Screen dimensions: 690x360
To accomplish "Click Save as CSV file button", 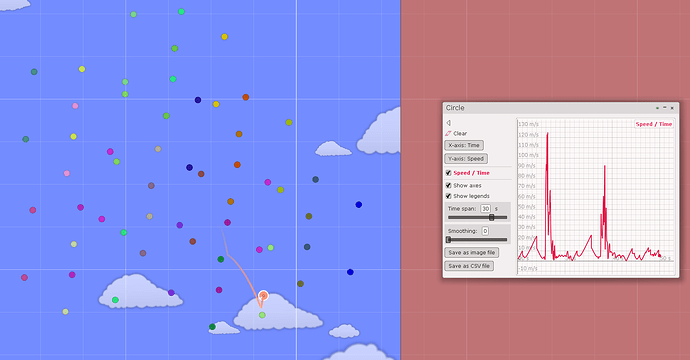I will click(x=469, y=266).
